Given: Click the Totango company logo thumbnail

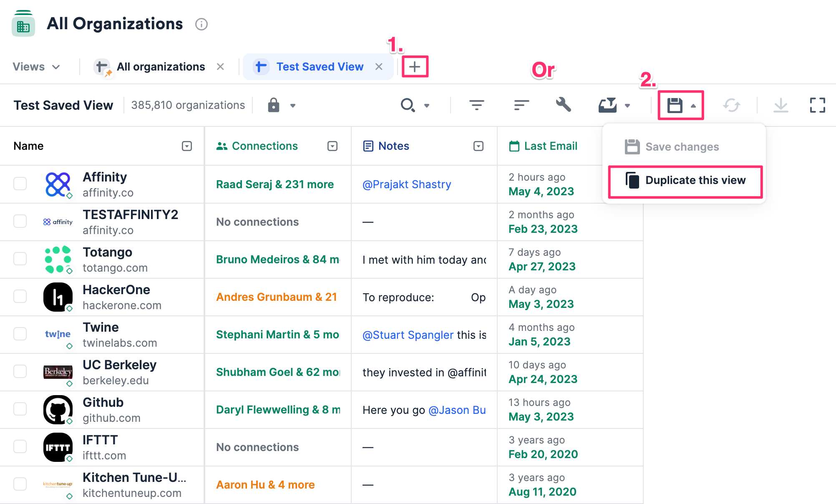Looking at the screenshot, I should [58, 259].
